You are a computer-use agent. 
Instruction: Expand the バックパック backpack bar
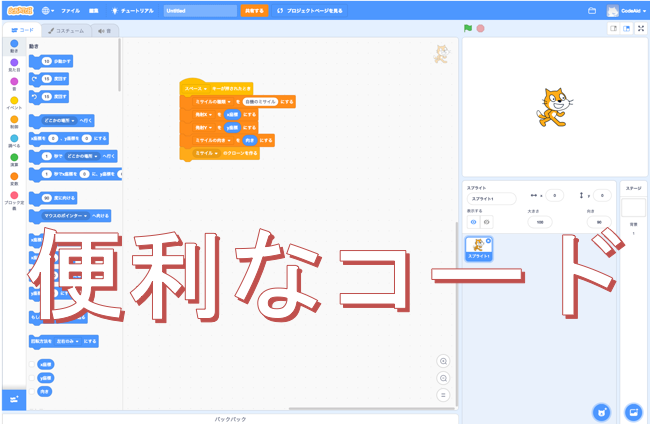pos(230,419)
